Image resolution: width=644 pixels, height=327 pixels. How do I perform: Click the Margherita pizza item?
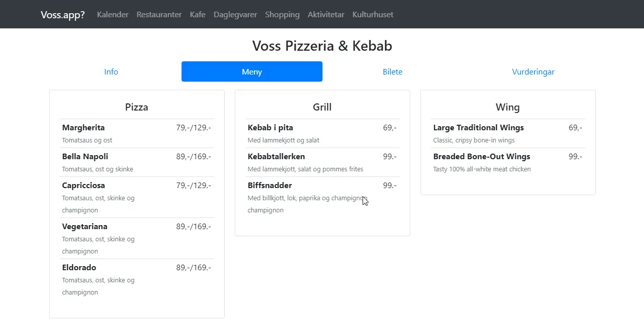point(84,128)
